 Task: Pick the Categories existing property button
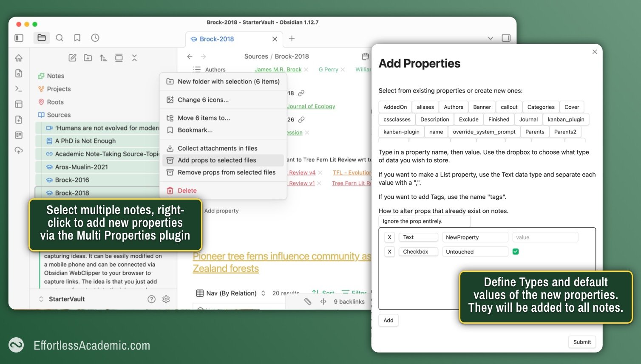pyautogui.click(x=541, y=107)
